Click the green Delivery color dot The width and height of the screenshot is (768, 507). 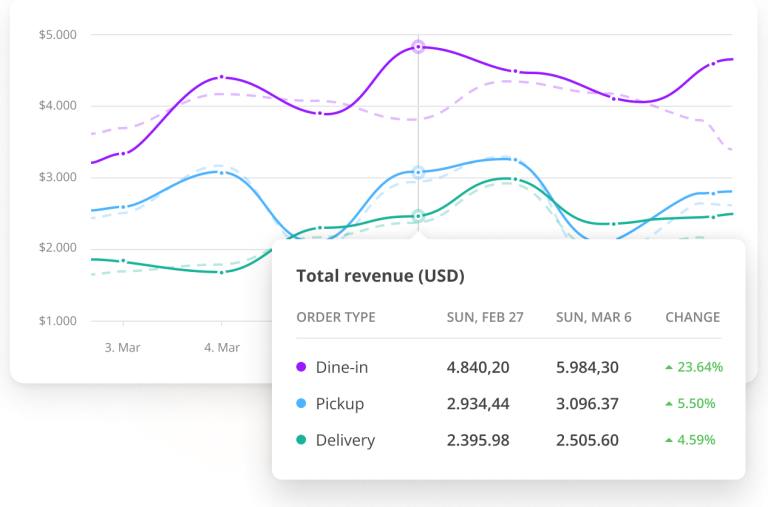tap(301, 440)
